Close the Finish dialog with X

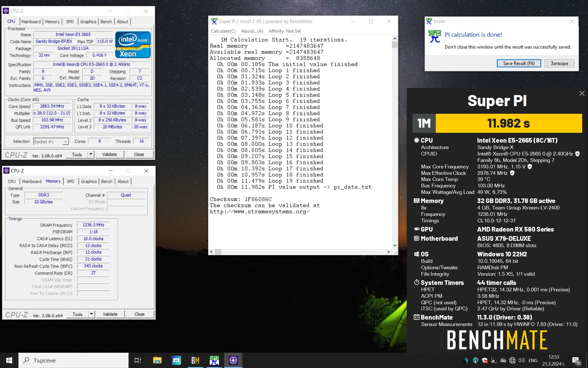(x=572, y=21)
